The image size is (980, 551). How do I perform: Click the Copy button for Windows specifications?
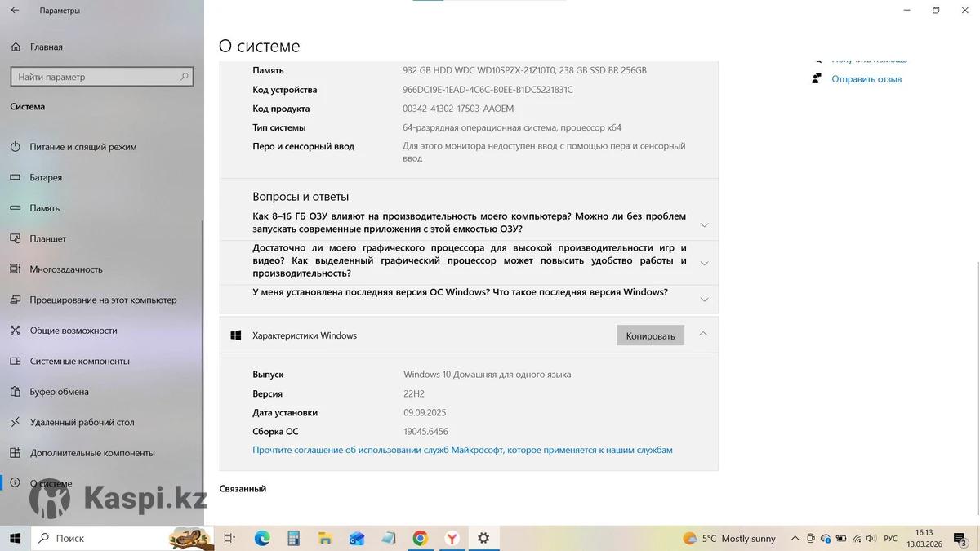[650, 335]
